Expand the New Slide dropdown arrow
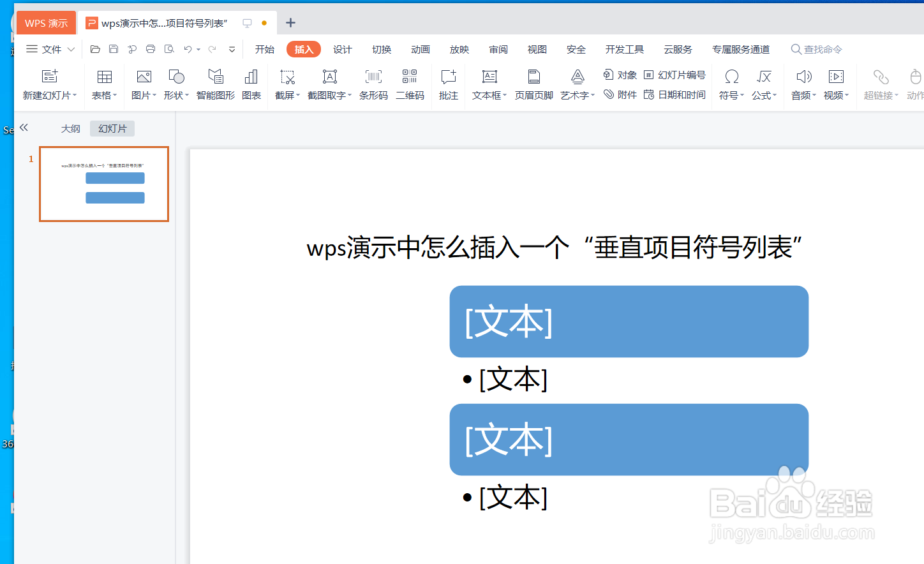924x564 pixels. [75, 95]
